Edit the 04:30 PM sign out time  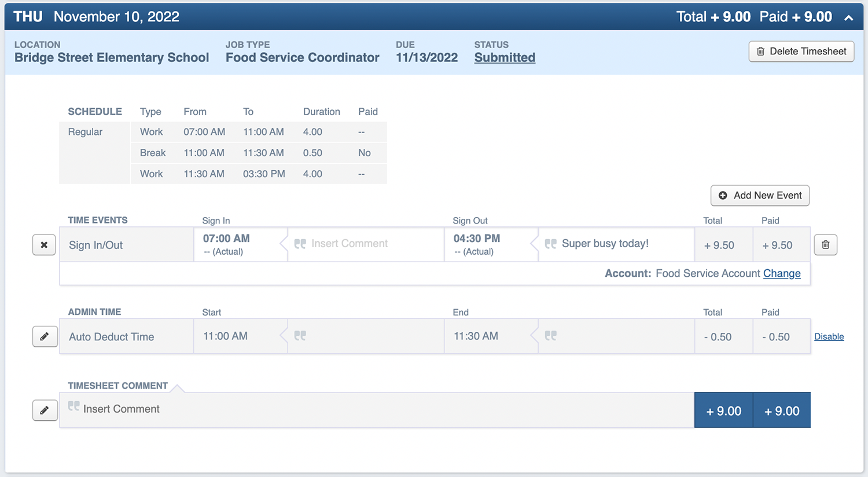(x=477, y=238)
